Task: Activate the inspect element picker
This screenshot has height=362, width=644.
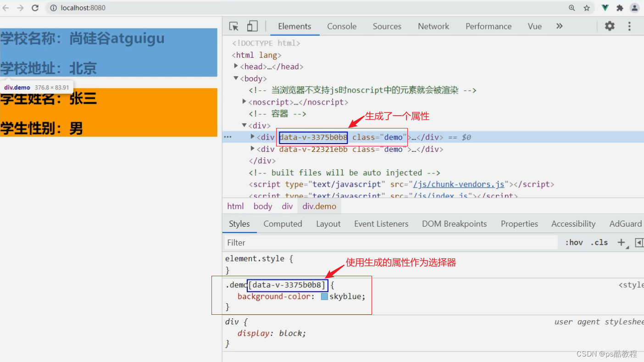Action: (x=234, y=26)
